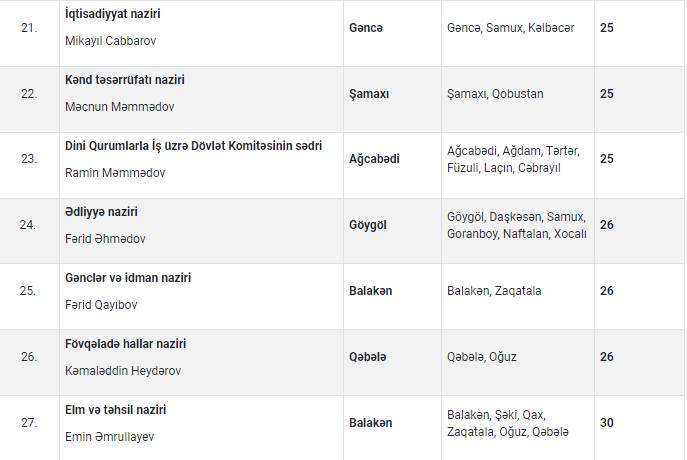The width and height of the screenshot is (687, 460).
Task: Click the "Gəncə, Samux, Kəlbəcər" regions list
Action: click(x=510, y=28)
